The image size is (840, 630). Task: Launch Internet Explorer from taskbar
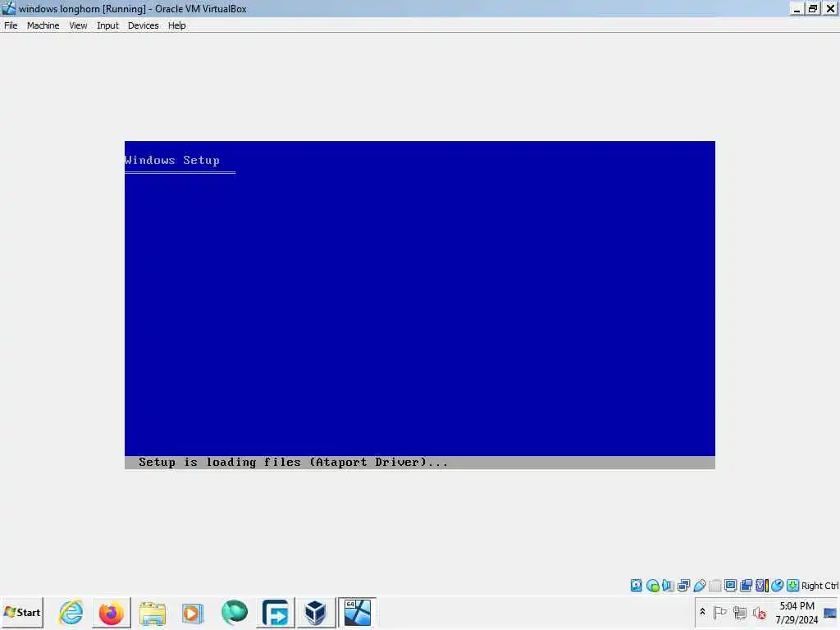pos(71,613)
